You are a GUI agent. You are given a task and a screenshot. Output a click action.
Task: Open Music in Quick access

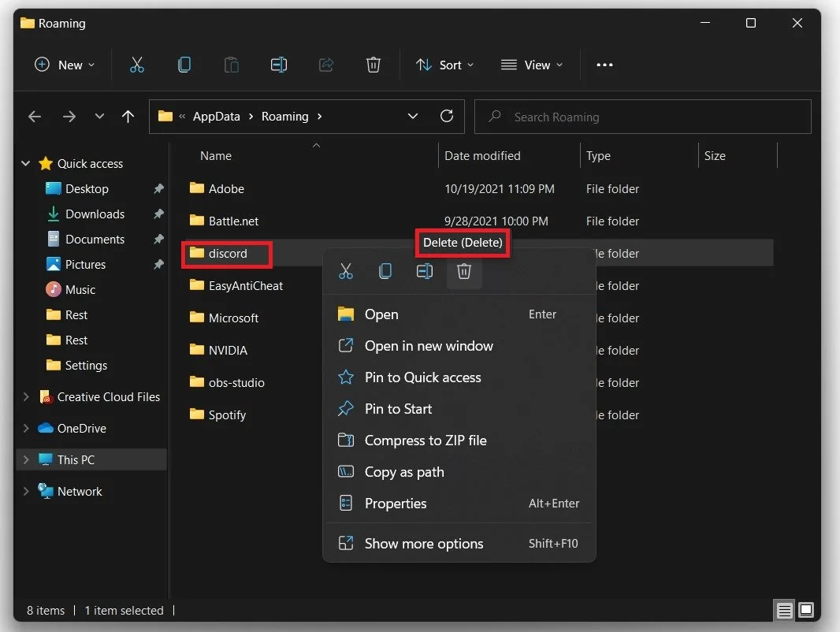[x=80, y=289]
